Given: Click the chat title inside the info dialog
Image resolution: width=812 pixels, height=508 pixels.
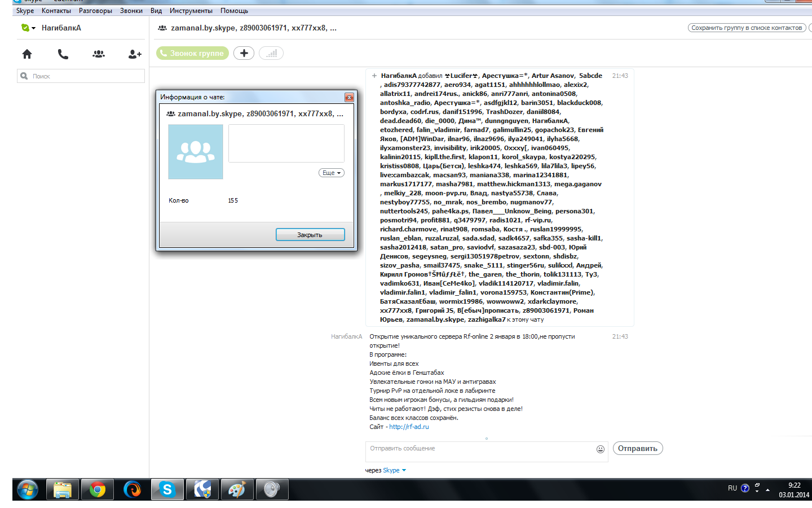Looking at the screenshot, I should 261,113.
